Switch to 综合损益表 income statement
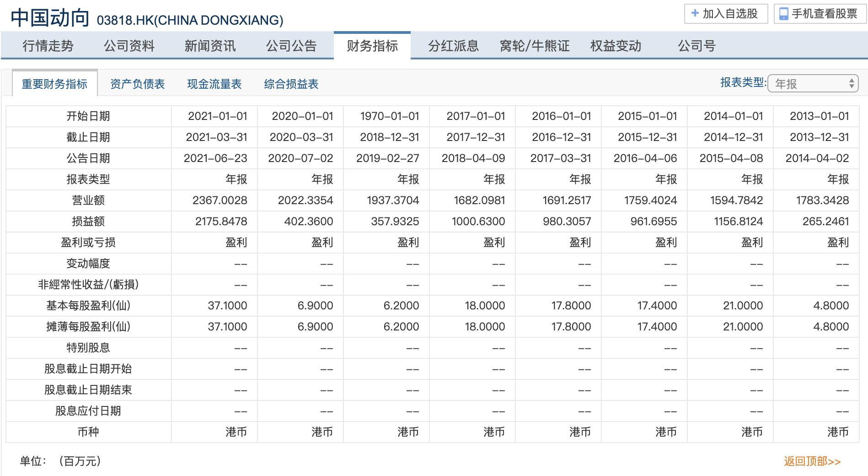Viewport: 868px width, 476px height. [x=291, y=84]
